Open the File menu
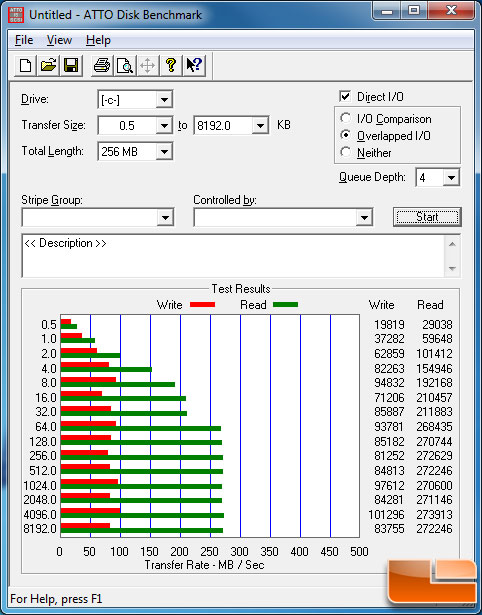The width and height of the screenshot is (482, 615). 24,40
